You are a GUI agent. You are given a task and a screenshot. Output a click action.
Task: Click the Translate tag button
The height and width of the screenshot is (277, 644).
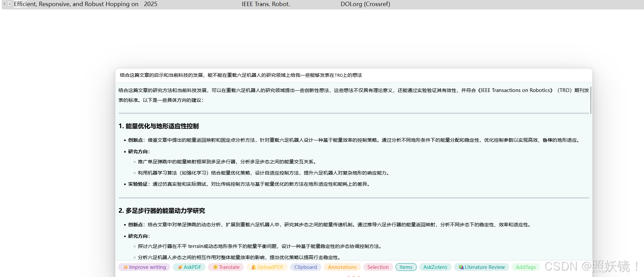click(226, 267)
